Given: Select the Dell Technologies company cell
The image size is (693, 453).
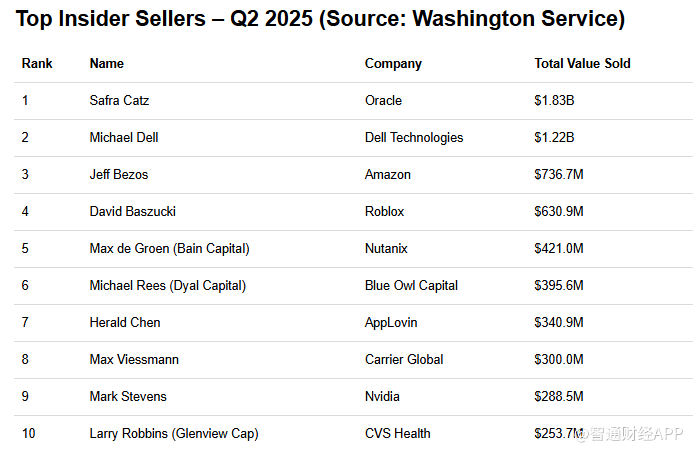Looking at the screenshot, I should [414, 138].
